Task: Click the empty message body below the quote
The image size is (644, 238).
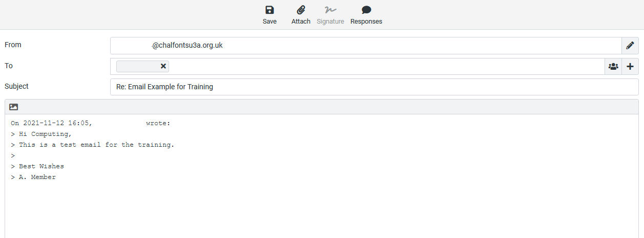Action: [x=322, y=210]
